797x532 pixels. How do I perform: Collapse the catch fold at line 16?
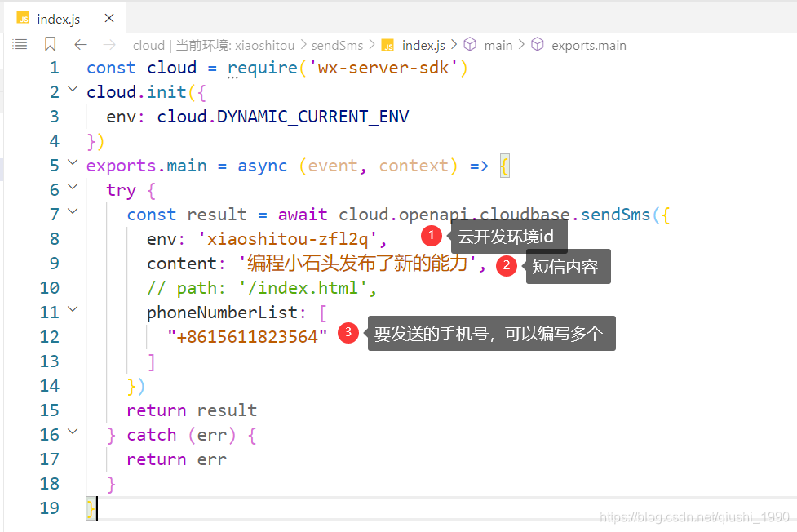click(x=73, y=432)
